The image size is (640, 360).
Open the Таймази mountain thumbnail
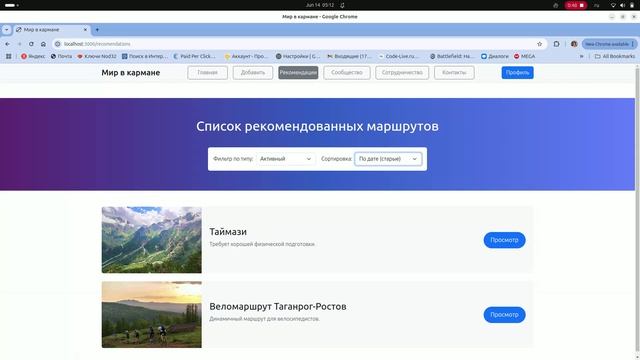[151, 240]
